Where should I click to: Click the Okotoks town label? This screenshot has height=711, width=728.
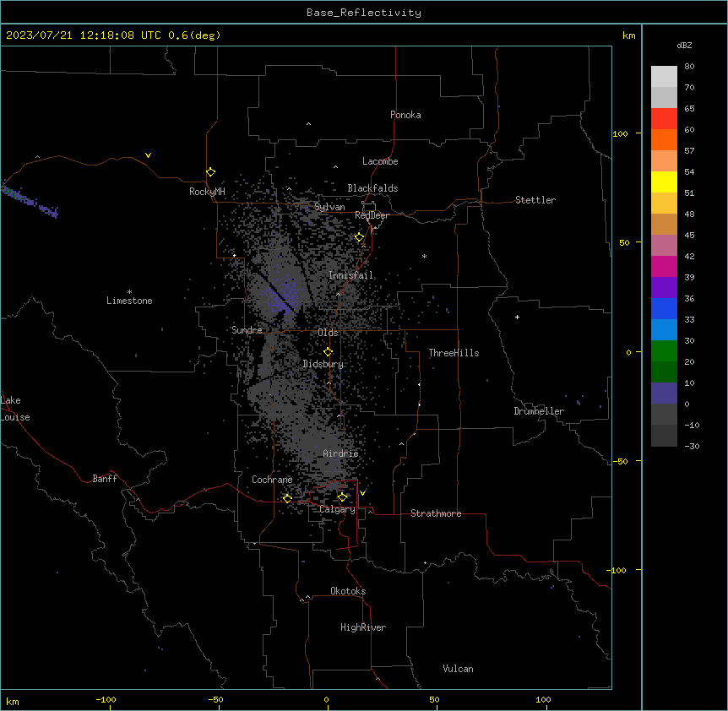click(348, 591)
